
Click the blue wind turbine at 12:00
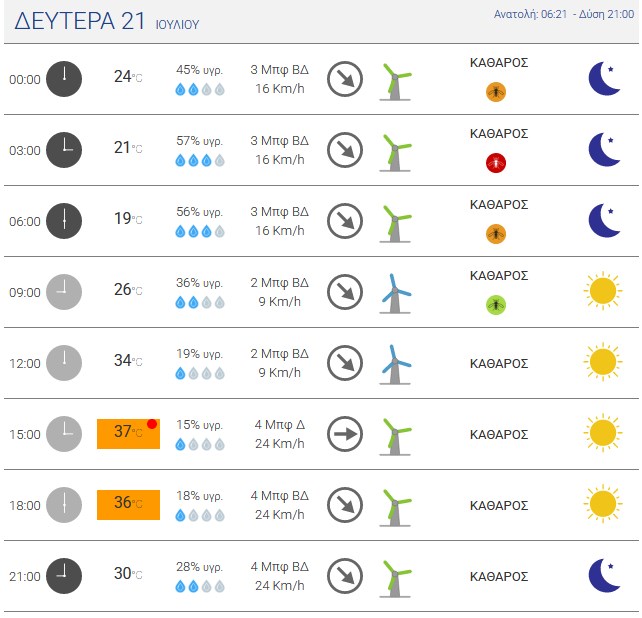point(395,364)
